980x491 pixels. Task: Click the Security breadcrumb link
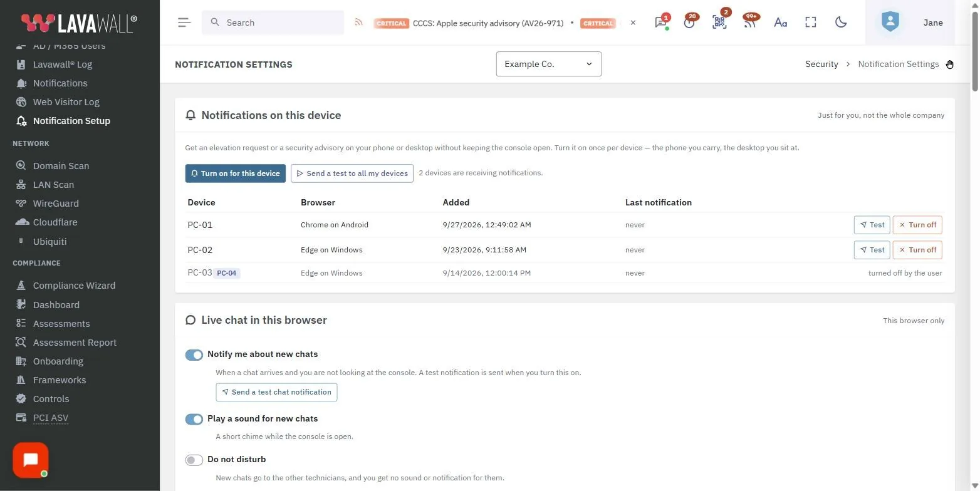coord(821,64)
